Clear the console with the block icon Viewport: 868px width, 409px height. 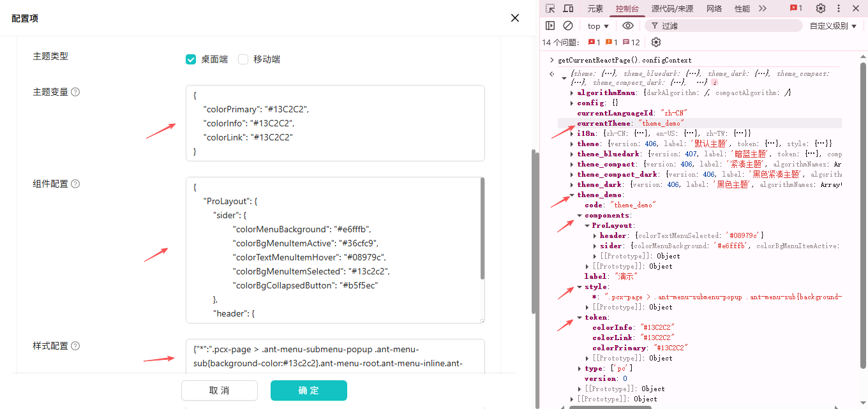pos(568,26)
